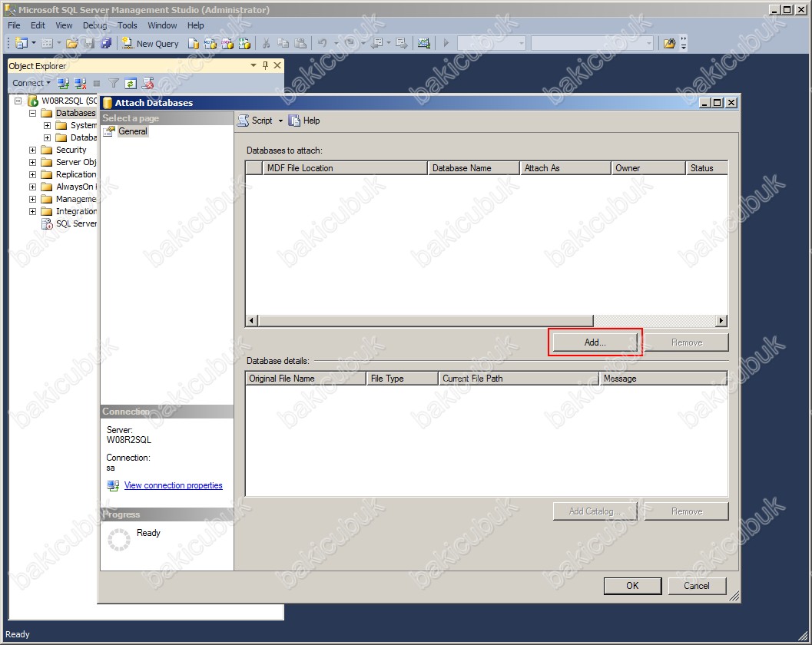Click the Analysis Services DMX Query icon
The width and height of the screenshot is (812, 645).
click(x=227, y=44)
